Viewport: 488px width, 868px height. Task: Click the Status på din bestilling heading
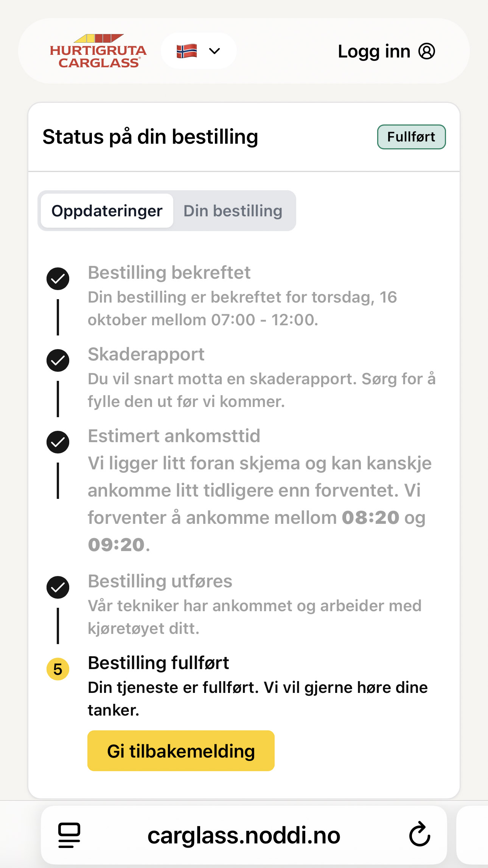[x=150, y=137]
